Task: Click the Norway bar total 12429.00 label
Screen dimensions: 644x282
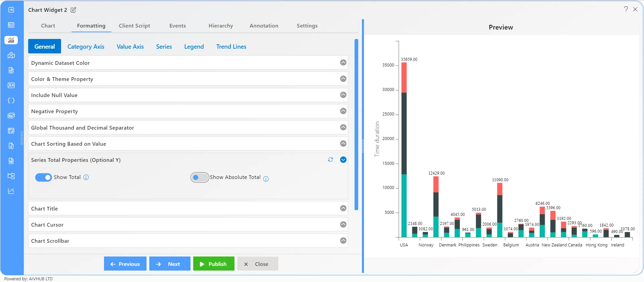Action: tap(436, 173)
